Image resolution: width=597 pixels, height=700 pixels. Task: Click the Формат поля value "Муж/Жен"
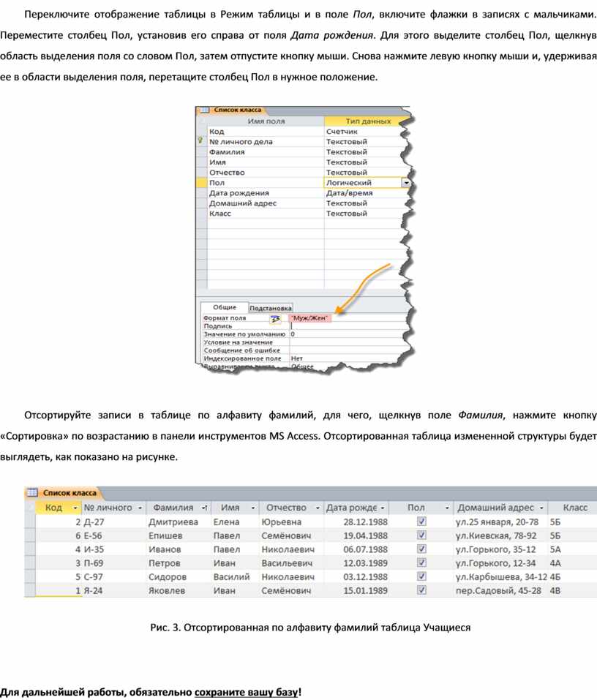(310, 318)
